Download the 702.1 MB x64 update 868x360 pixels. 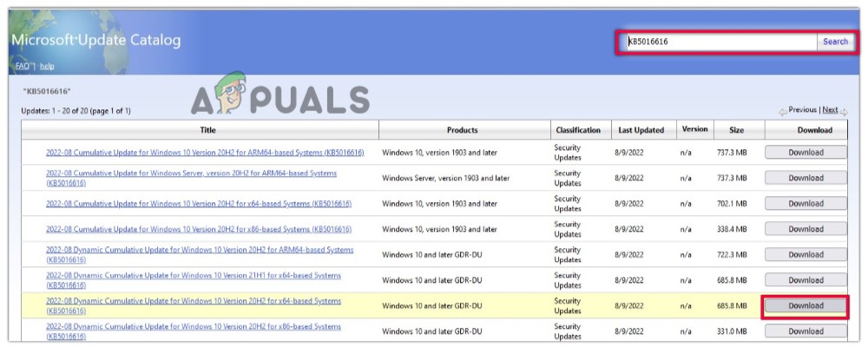click(x=806, y=204)
